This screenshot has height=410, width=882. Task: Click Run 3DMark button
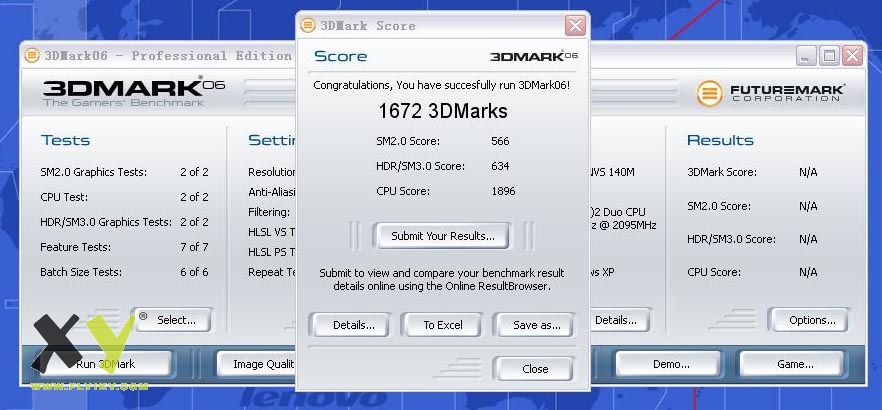(x=104, y=364)
